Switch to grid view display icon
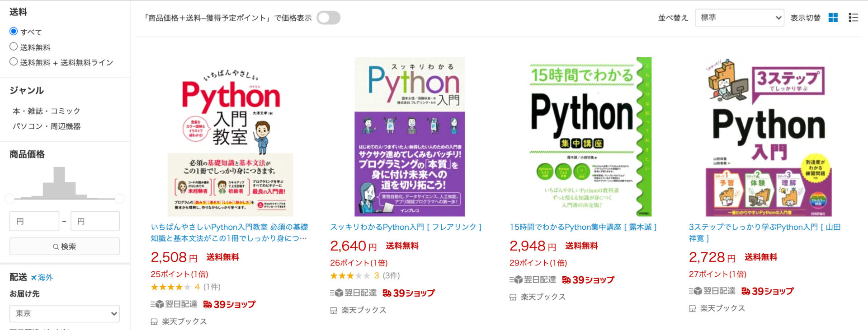This screenshot has height=330, width=868. point(833,18)
